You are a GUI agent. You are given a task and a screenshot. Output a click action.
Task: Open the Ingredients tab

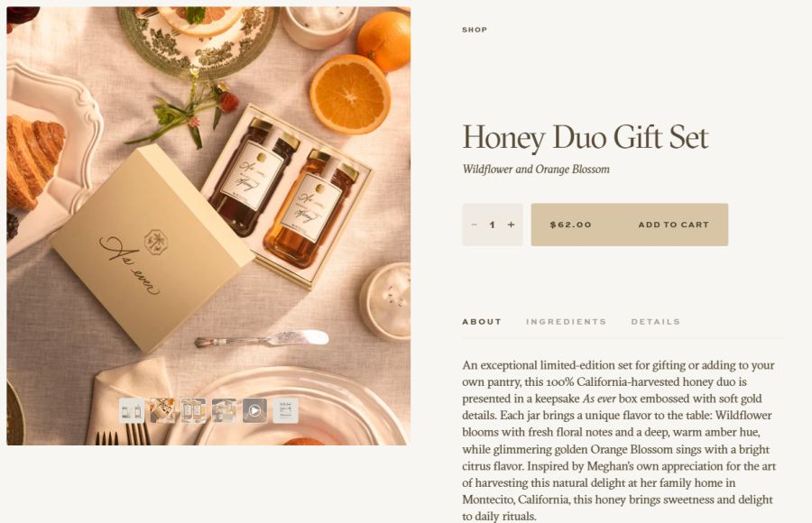[x=566, y=322]
